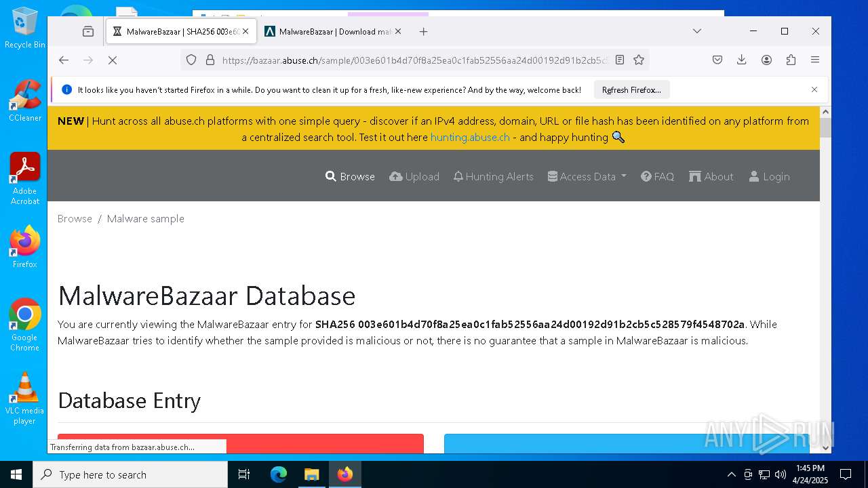The height and width of the screenshot is (488, 868).
Task: Open Firefox View button in tab bar
Action: 88,31
